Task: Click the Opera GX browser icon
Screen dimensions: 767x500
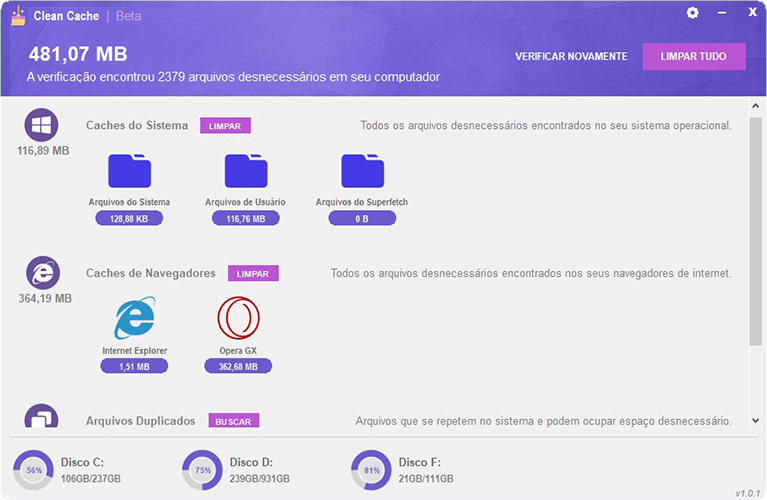Action: point(238,318)
